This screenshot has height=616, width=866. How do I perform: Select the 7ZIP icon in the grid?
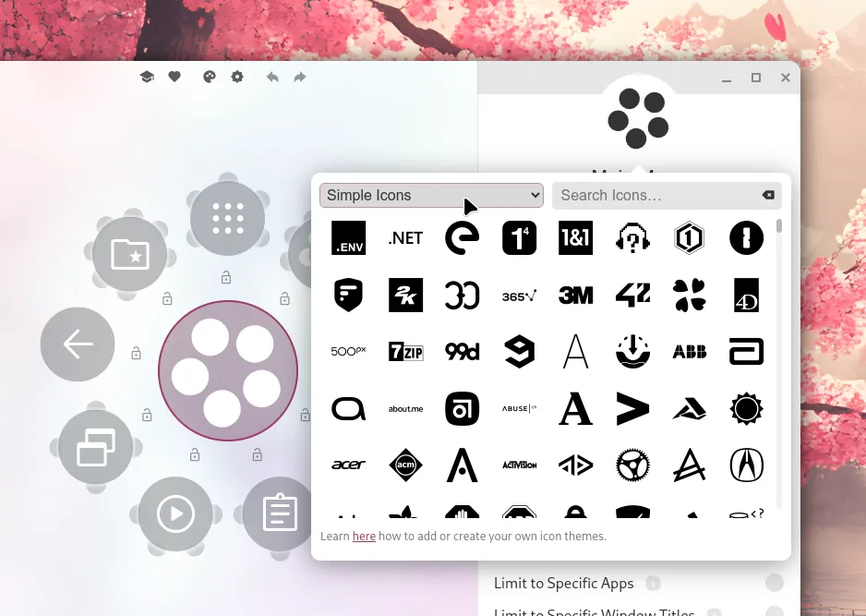(x=405, y=351)
